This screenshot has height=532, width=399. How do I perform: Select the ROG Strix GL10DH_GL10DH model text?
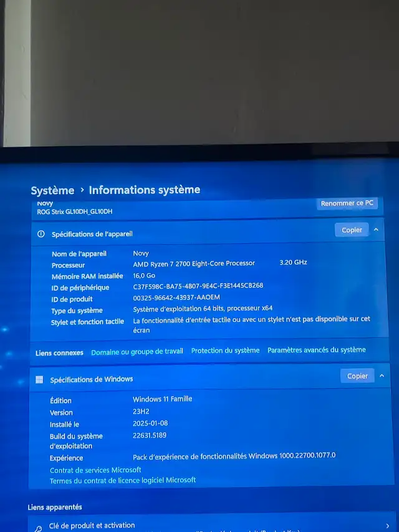[x=75, y=211]
